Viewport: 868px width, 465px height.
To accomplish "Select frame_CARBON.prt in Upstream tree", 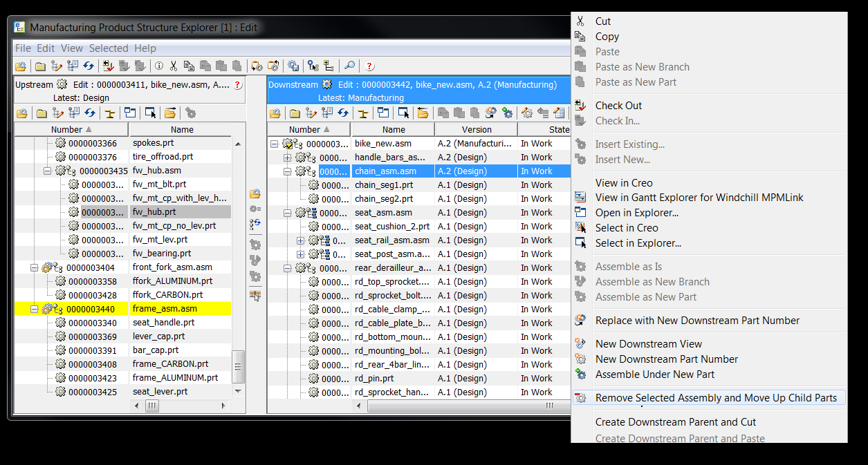I will pyautogui.click(x=170, y=364).
